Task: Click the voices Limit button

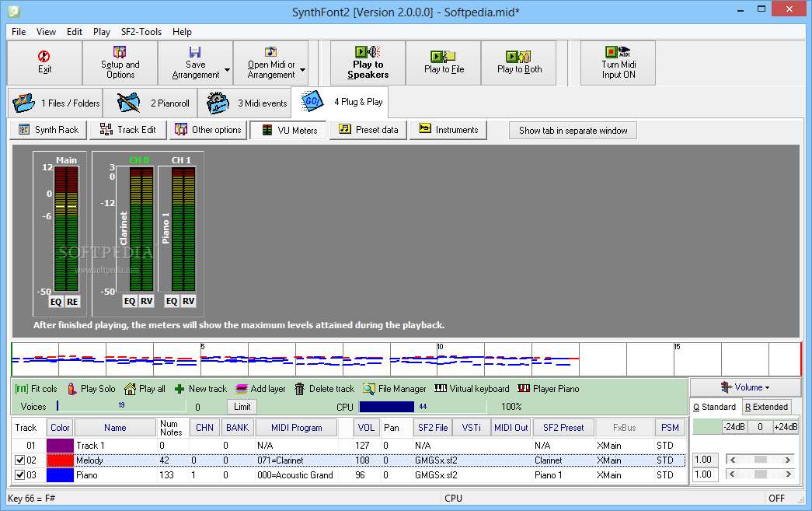Action: [242, 407]
